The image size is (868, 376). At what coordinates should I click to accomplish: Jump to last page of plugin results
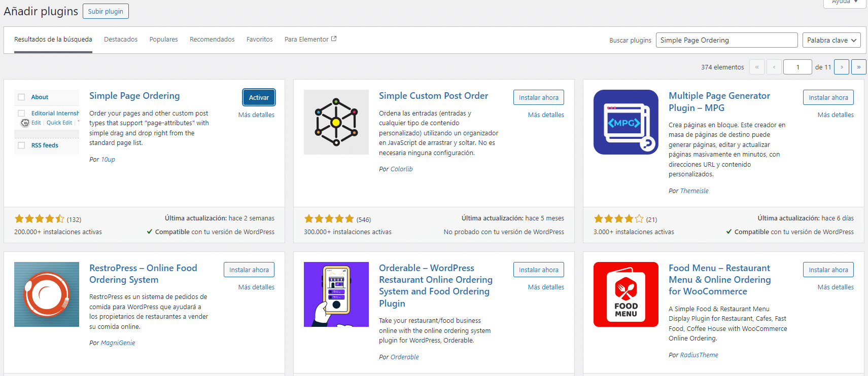coord(858,67)
